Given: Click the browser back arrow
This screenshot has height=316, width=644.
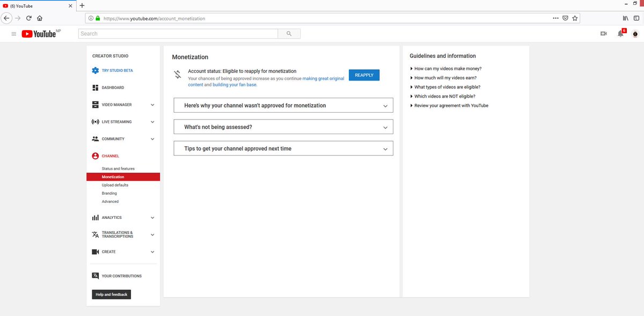Looking at the screenshot, I should click(x=7, y=18).
